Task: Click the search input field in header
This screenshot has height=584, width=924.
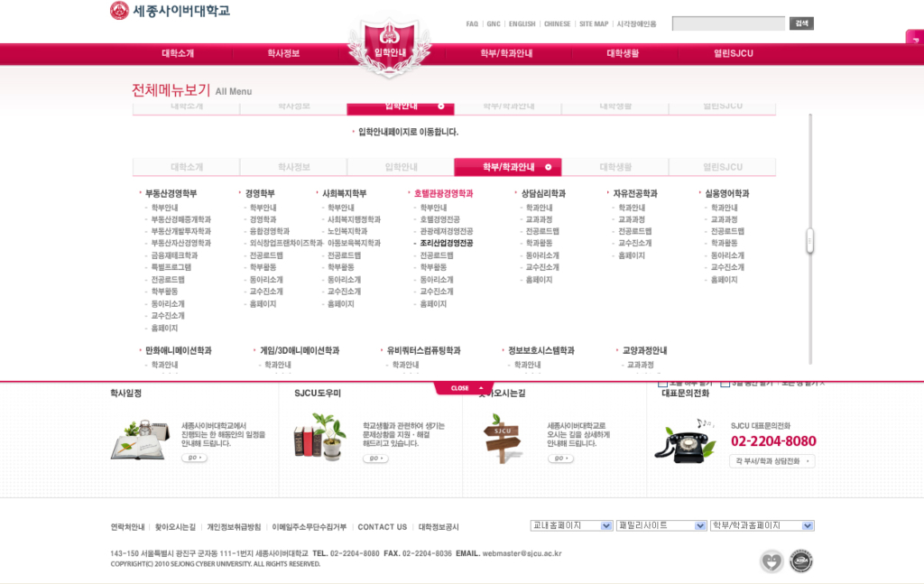Action: pyautogui.click(x=728, y=23)
